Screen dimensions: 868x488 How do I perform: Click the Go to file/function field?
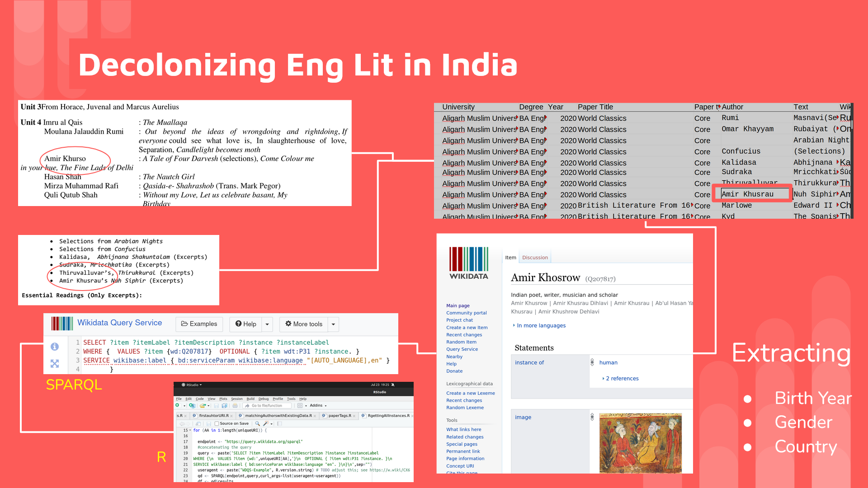267,406
